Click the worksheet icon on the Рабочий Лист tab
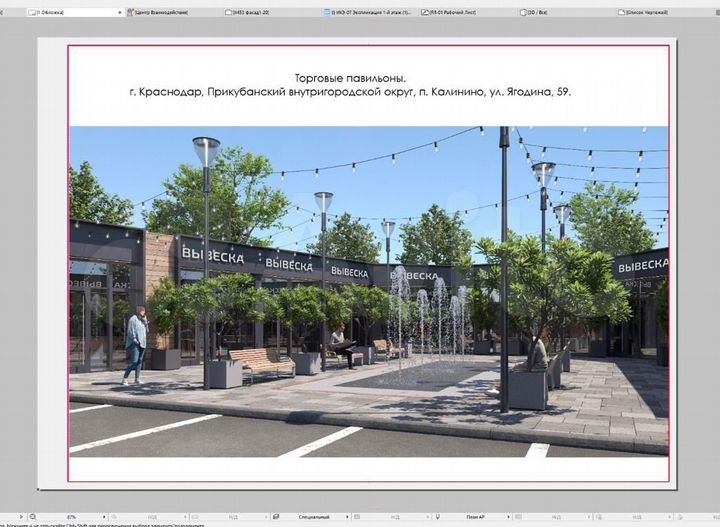Viewport: 720px width, 527px height. pyautogui.click(x=425, y=12)
